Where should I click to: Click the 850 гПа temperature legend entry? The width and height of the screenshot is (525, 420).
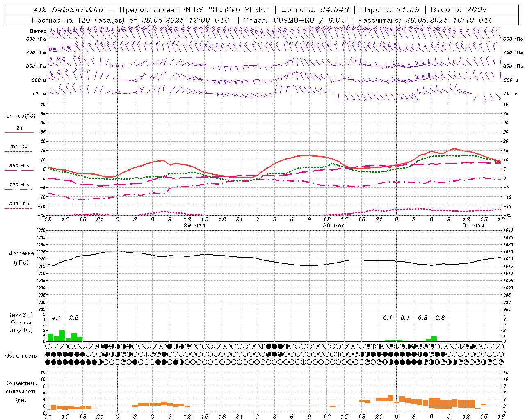tap(19, 166)
